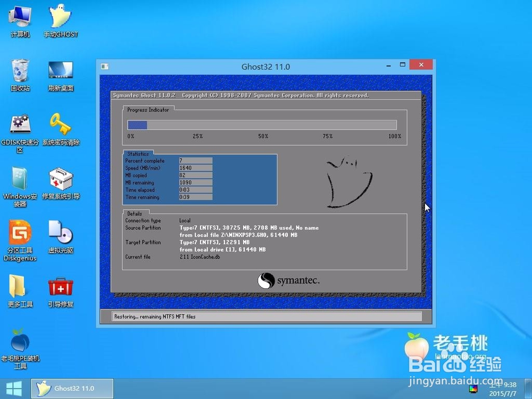Viewport: 532px width, 399px height.
Task: Click the Windows Start button
Action: coord(14,388)
